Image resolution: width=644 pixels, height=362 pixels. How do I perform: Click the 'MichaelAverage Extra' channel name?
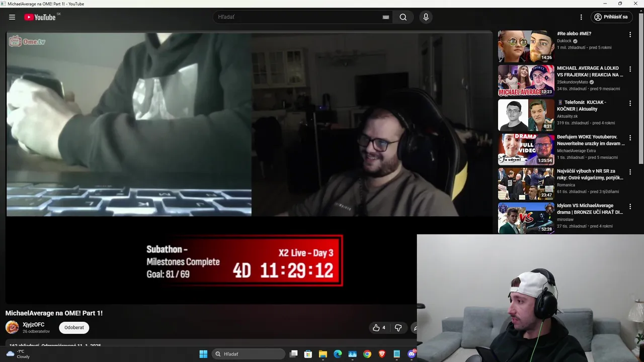(x=577, y=150)
